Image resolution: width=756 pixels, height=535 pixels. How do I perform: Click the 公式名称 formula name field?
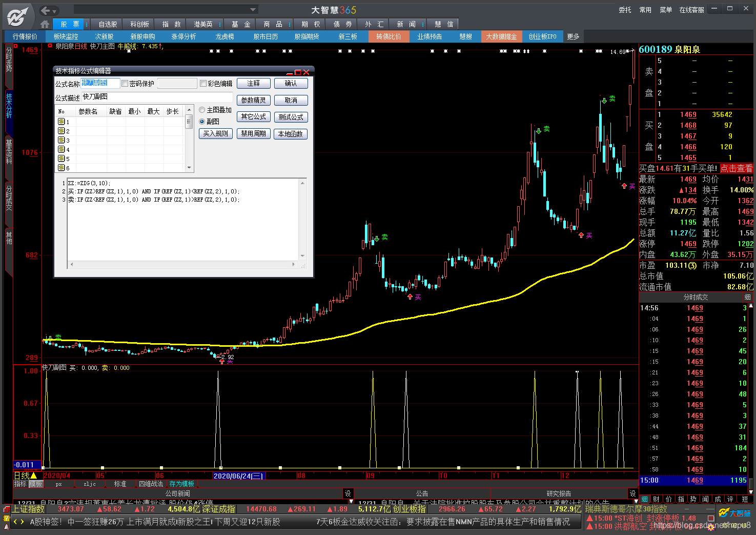[x=100, y=83]
